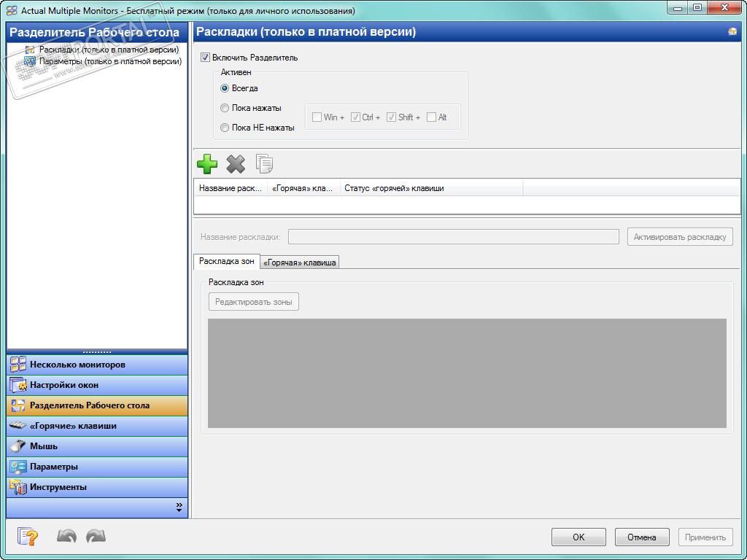This screenshot has height=560, width=747.
Task: Click the Параметры tree item icon
Action: [30, 61]
